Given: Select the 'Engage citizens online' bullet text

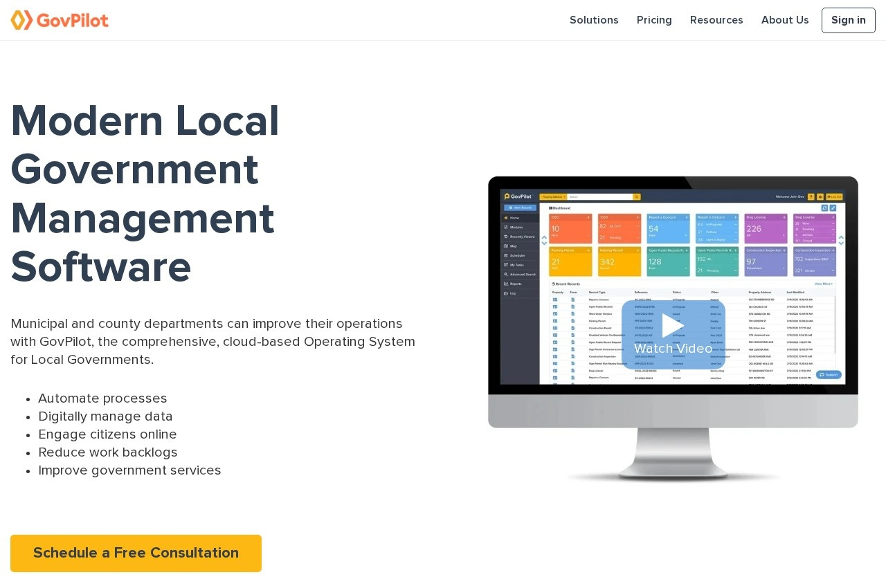Looking at the screenshot, I should pos(107,434).
